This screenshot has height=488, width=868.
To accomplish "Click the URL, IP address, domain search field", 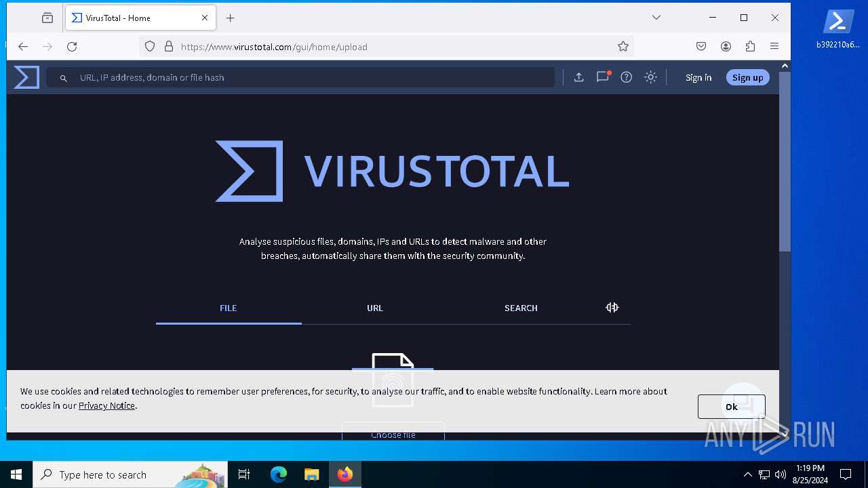I will [x=300, y=77].
